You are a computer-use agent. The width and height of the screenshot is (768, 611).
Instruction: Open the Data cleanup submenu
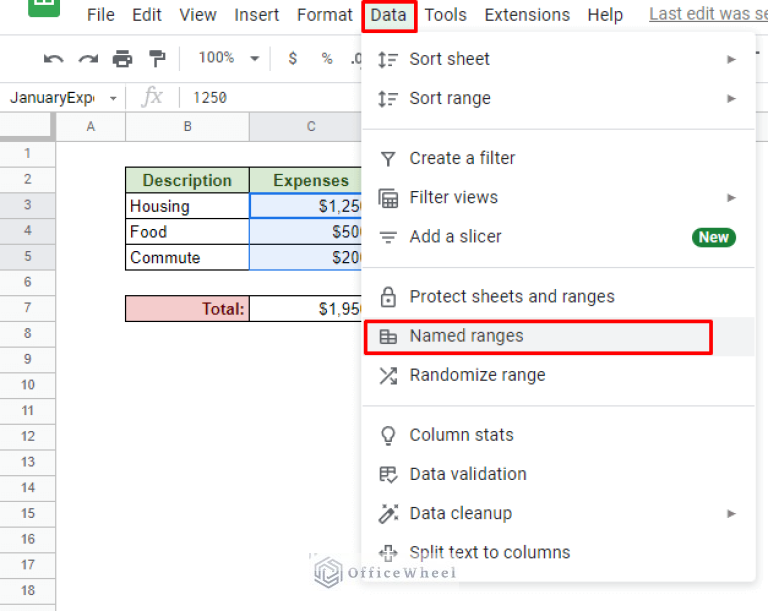[x=731, y=514]
